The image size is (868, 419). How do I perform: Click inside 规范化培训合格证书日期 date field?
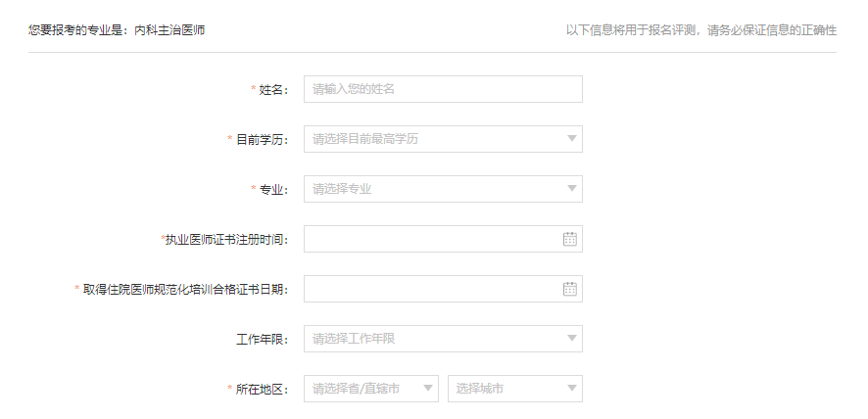tap(431, 289)
